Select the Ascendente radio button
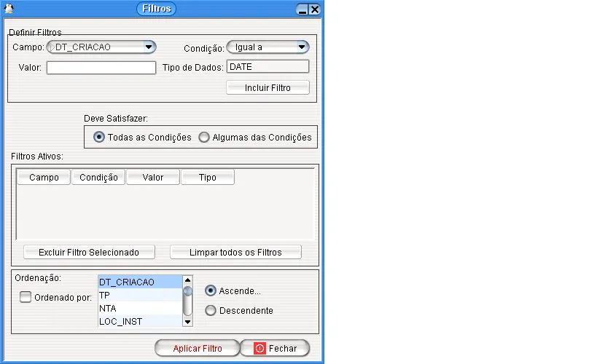This screenshot has height=364, width=597. point(210,290)
